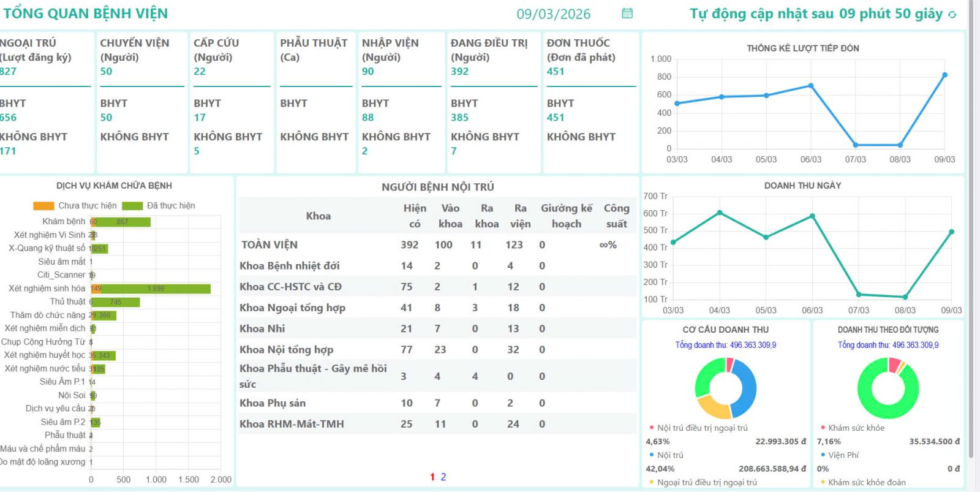
Task: Select the Khoa Nội tổng hợp row
Action: [x=286, y=350]
